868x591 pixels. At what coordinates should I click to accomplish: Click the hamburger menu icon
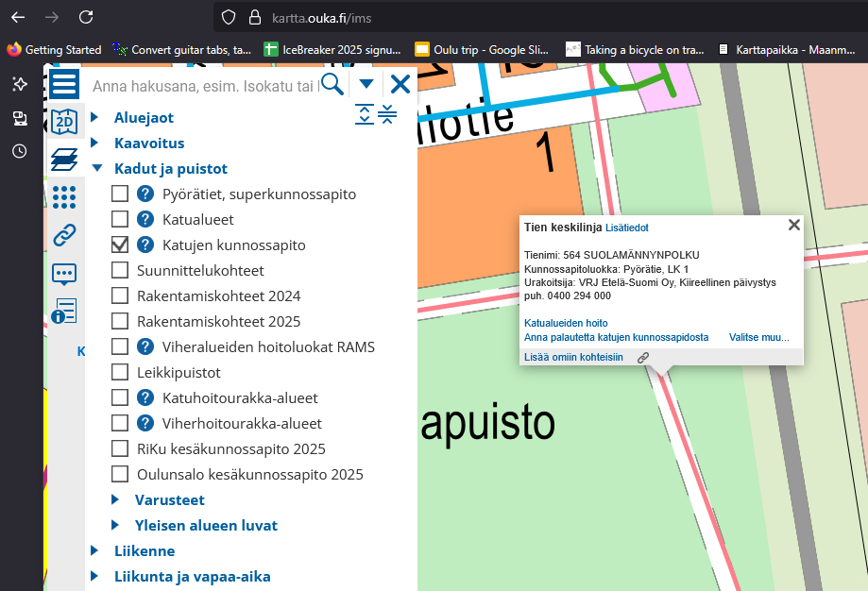pyautogui.click(x=64, y=85)
